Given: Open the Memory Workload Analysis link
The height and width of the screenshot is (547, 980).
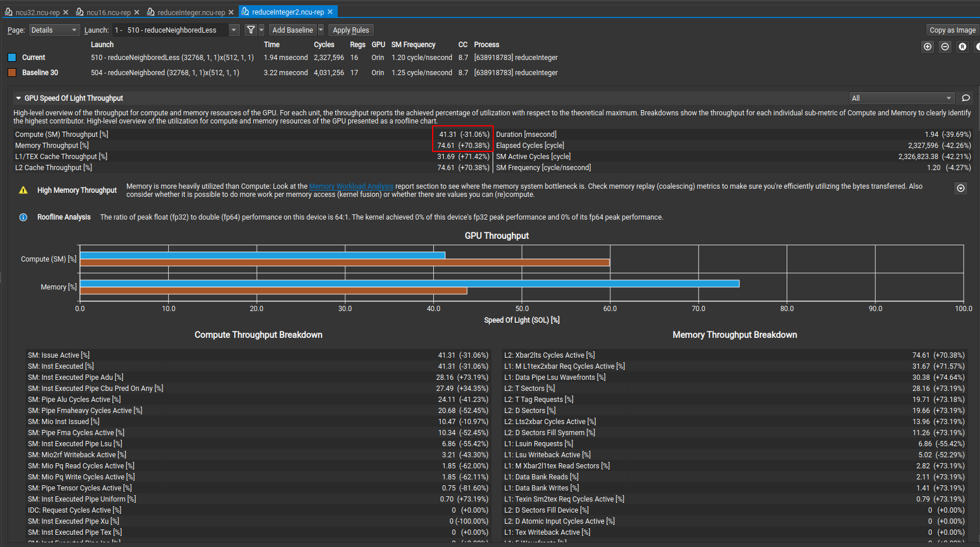Looking at the screenshot, I should [x=351, y=186].
